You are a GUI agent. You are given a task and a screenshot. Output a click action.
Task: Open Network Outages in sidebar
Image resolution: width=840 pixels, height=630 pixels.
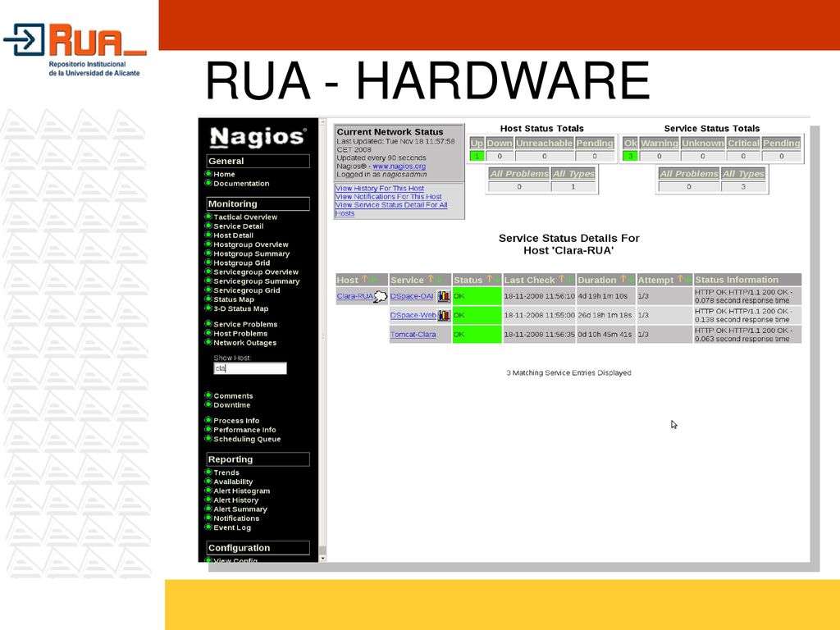pyautogui.click(x=244, y=343)
